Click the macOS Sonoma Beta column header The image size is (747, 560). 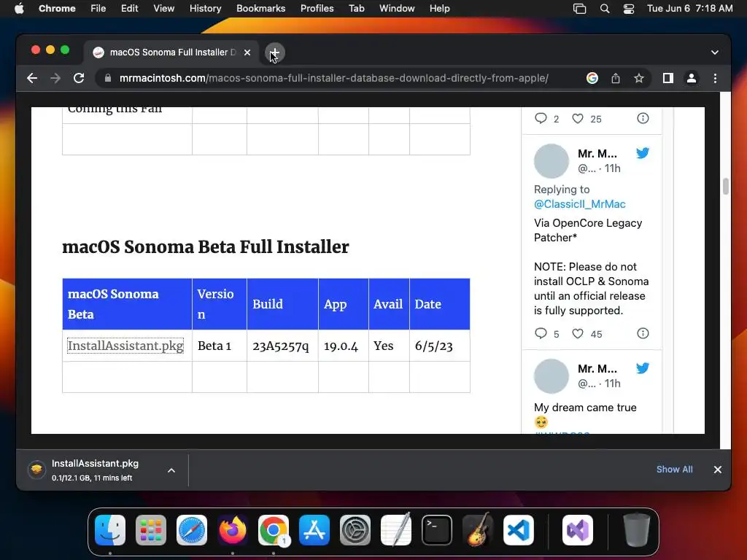[x=127, y=304]
